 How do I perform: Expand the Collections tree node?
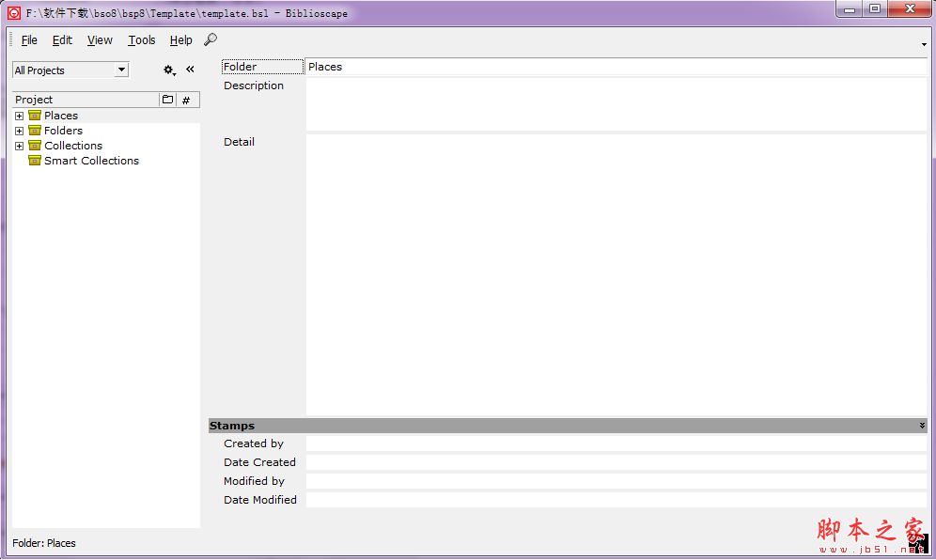(19, 146)
